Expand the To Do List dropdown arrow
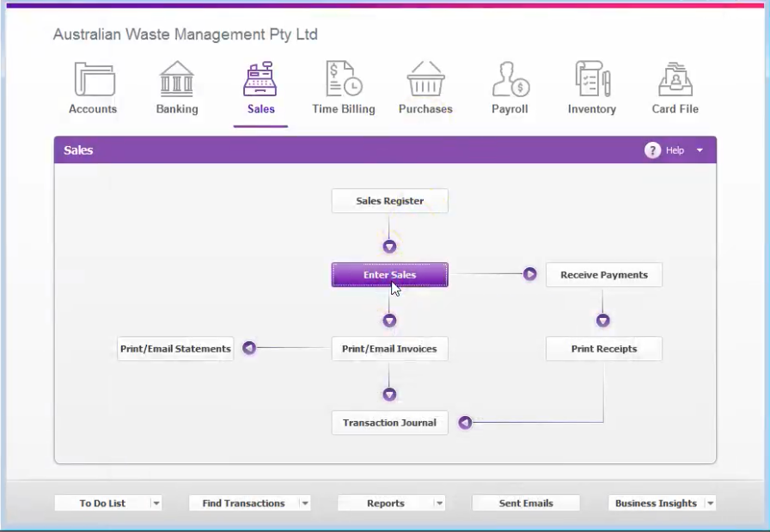This screenshot has height=532, width=770. click(156, 503)
